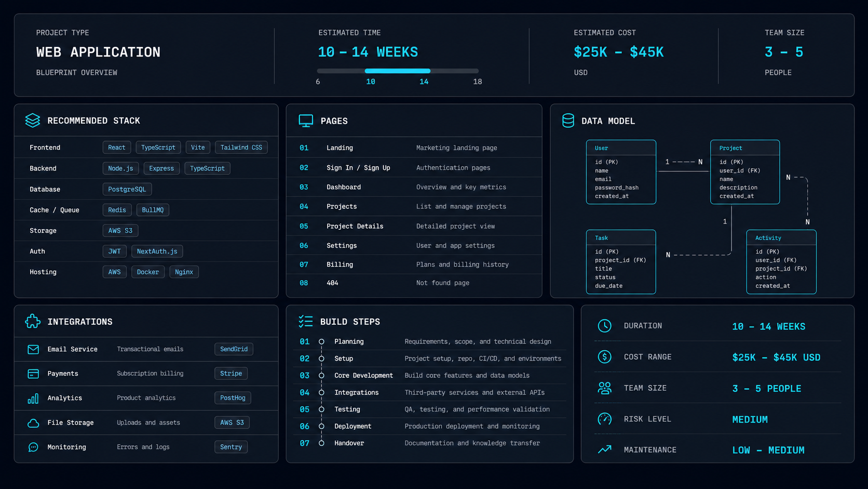This screenshot has width=868, height=489.
Task: Click the Planning step circle marker
Action: click(321, 342)
